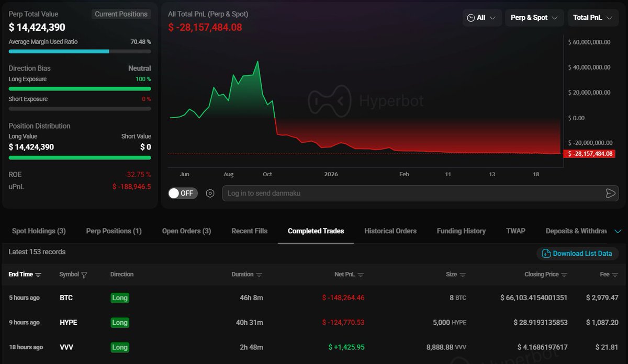The height and width of the screenshot is (364, 628).
Task: Switch to the Perp Positions (1) tab
Action: tap(114, 231)
